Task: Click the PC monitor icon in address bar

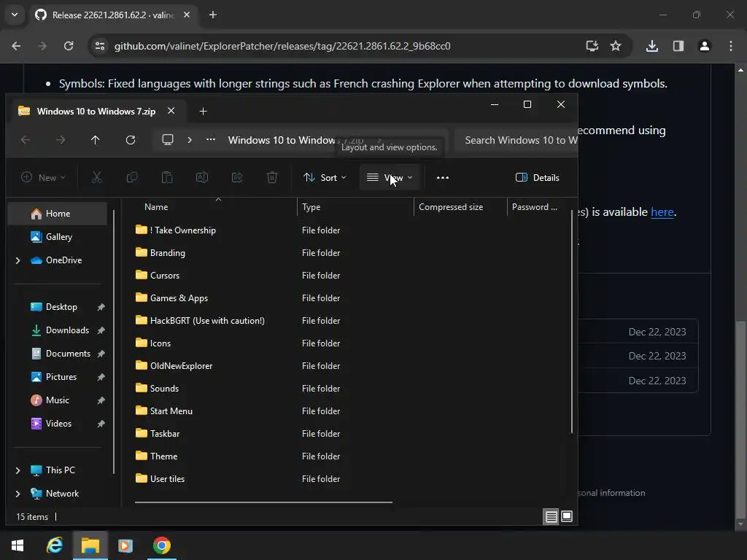Action: click(x=168, y=140)
